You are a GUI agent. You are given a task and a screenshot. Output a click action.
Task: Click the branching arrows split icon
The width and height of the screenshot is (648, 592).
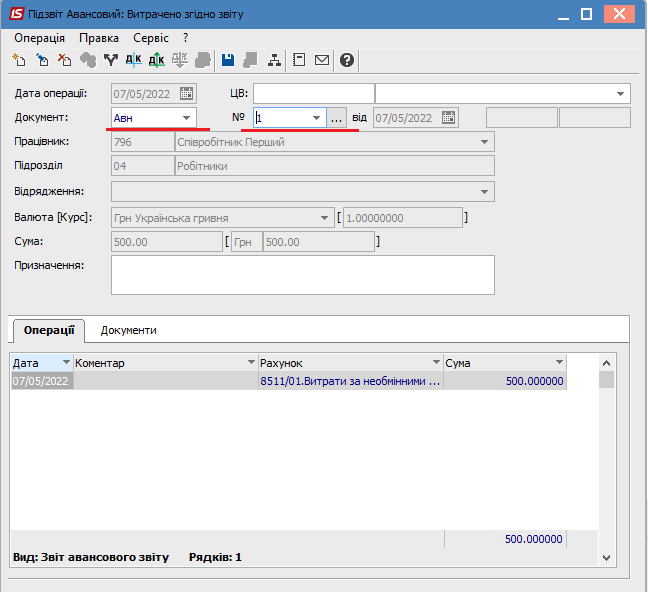click(x=111, y=60)
